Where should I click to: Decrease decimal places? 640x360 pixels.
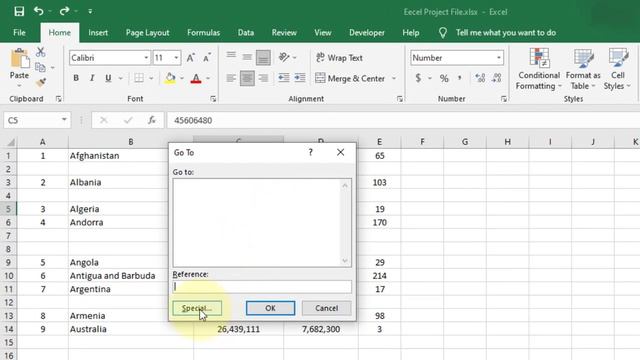pyautogui.click(x=497, y=78)
